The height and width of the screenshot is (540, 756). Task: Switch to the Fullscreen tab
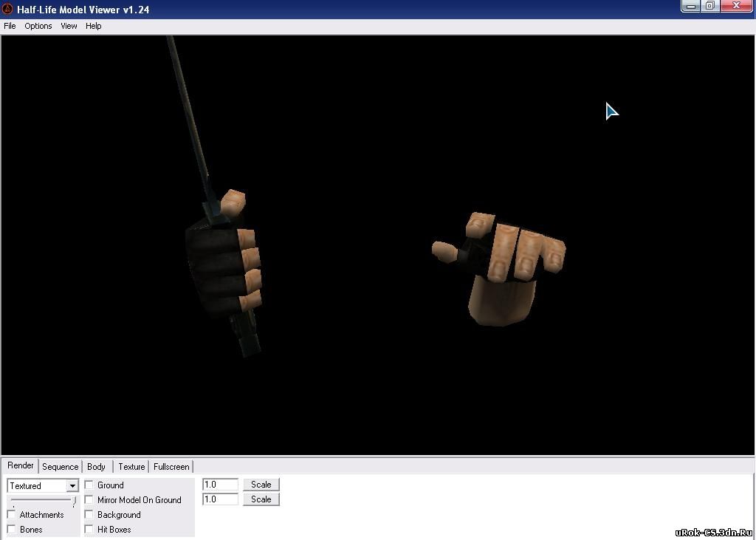171,467
